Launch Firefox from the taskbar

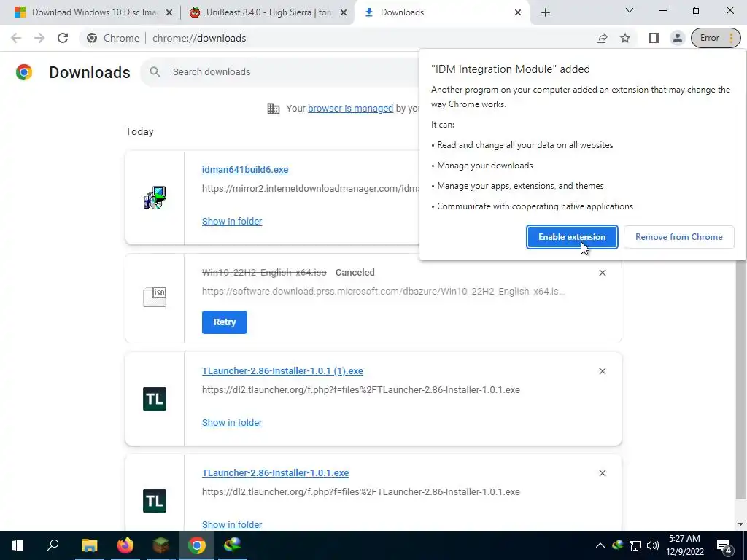(x=125, y=545)
